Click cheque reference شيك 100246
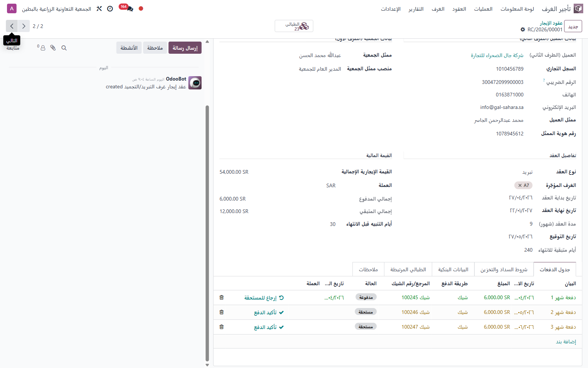Viewport: 588px width, 368px height. tap(415, 312)
